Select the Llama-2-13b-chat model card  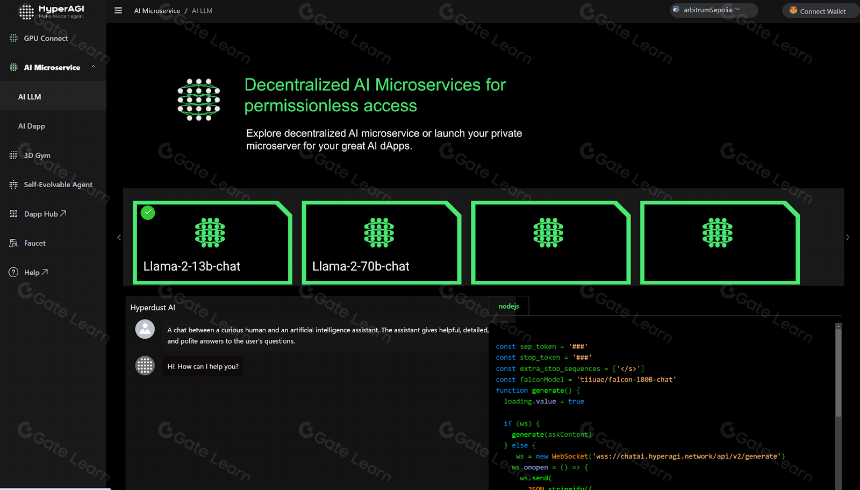212,243
